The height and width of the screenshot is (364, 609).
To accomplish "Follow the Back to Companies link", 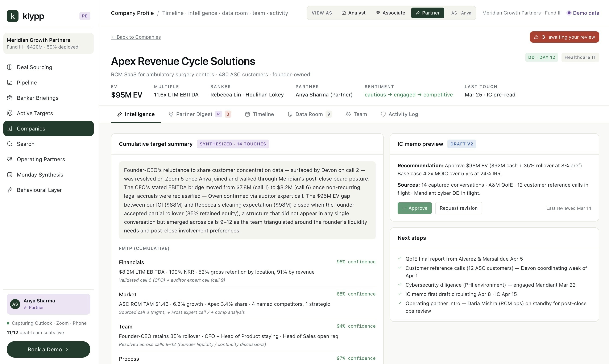I will (136, 37).
